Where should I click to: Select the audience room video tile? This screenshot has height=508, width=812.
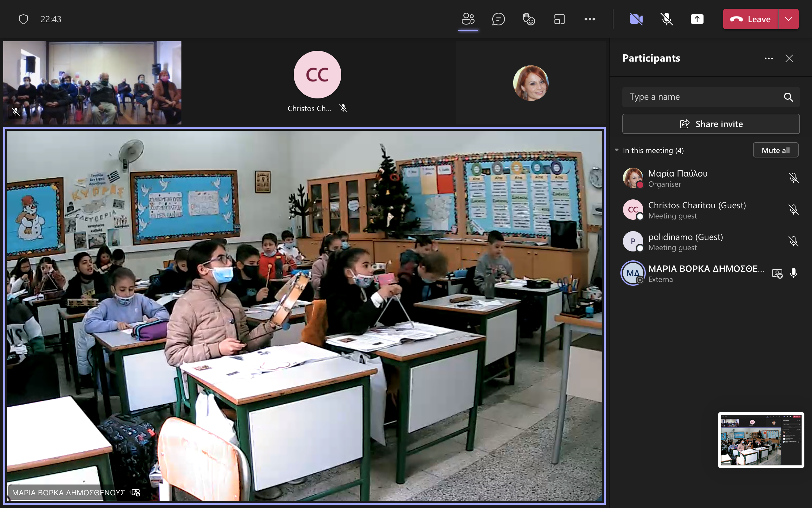[92, 83]
